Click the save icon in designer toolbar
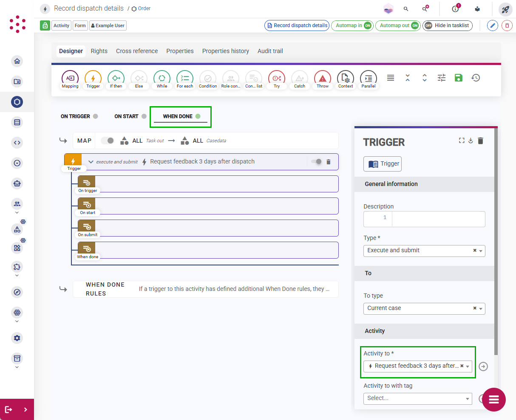516x420 pixels. pyautogui.click(x=459, y=78)
